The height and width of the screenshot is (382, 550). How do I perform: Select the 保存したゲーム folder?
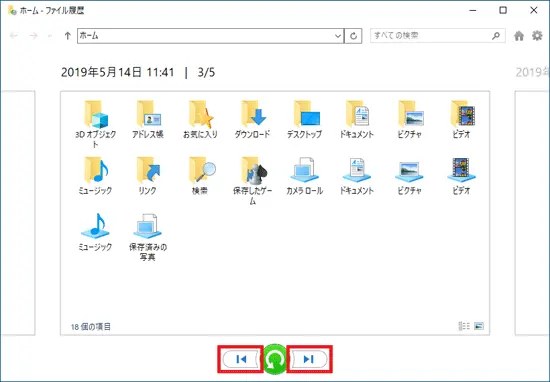click(253, 180)
